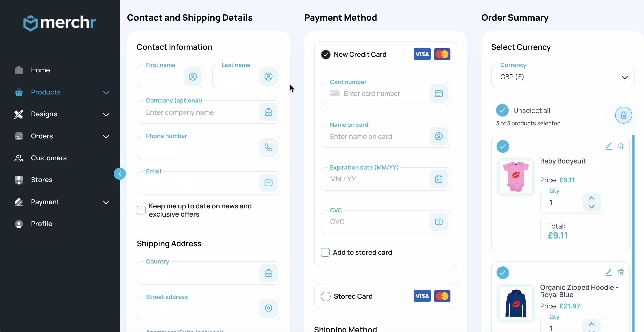Click the envelope icon in Email field
Image resolution: width=644 pixels, height=332 pixels.
click(269, 183)
